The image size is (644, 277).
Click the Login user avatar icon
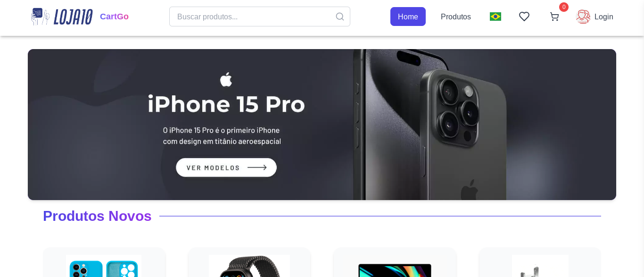583,17
